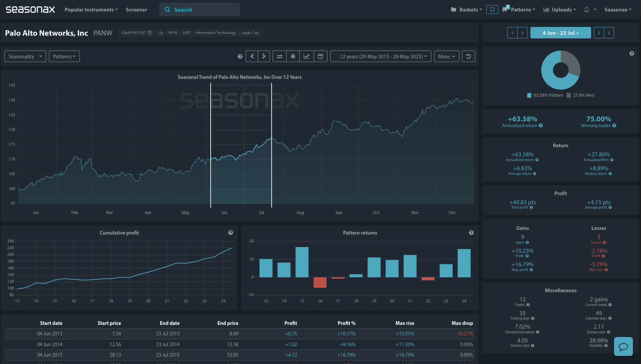Click the Large-Cap tag
The height and width of the screenshot is (364, 641).
tap(250, 33)
